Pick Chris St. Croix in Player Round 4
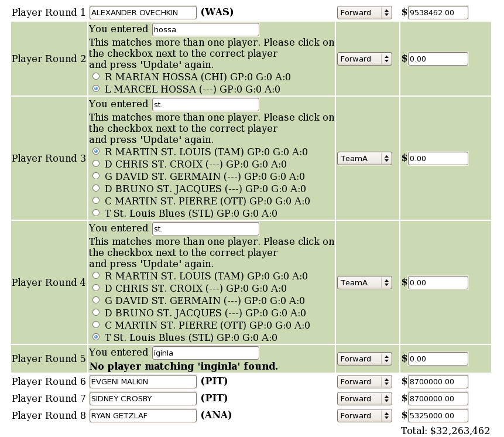The width and height of the screenshot is (504, 437). click(x=96, y=288)
